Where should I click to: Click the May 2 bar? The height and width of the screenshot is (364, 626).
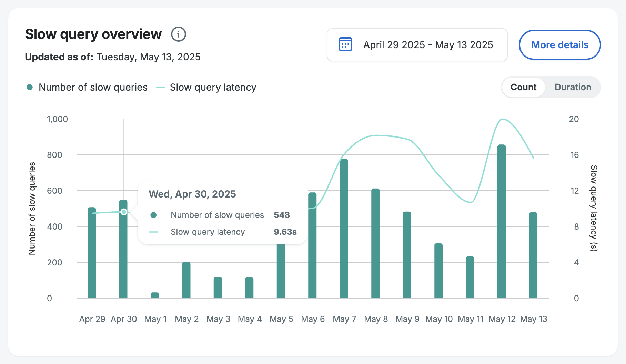[186, 280]
